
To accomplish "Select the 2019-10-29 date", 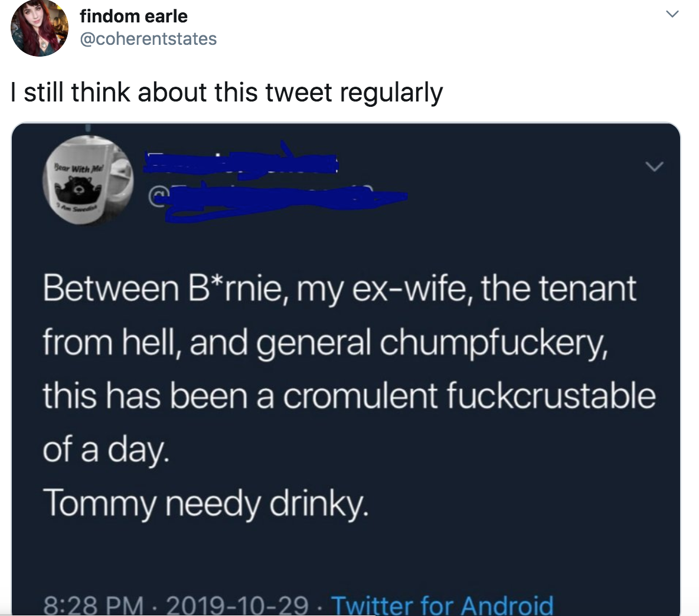I will 237,605.
